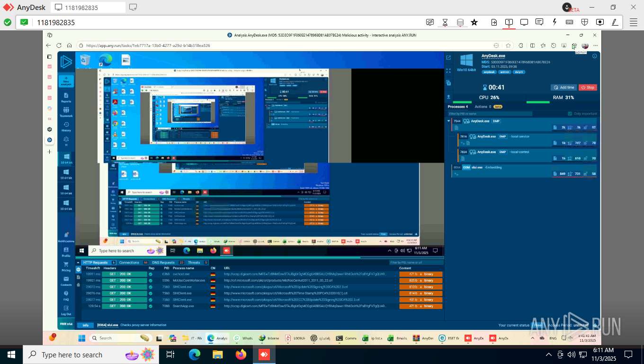
Task: Click the database stack icon in AnyDesk toolbar
Action: tap(460, 22)
